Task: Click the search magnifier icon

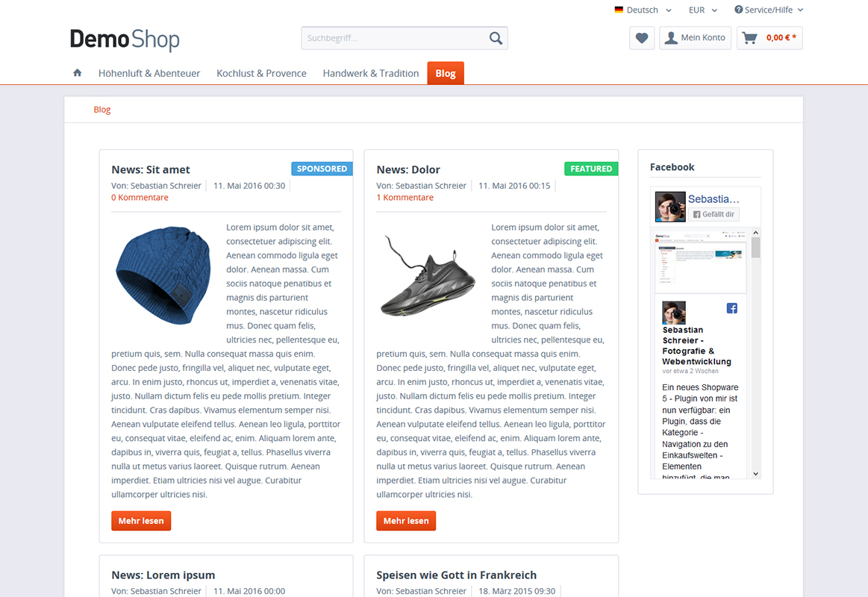Action: click(x=496, y=38)
